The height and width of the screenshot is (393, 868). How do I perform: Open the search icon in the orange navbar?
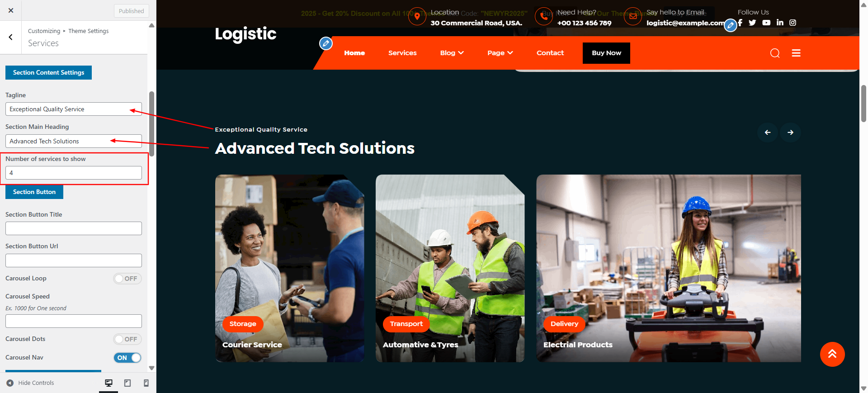coord(775,53)
